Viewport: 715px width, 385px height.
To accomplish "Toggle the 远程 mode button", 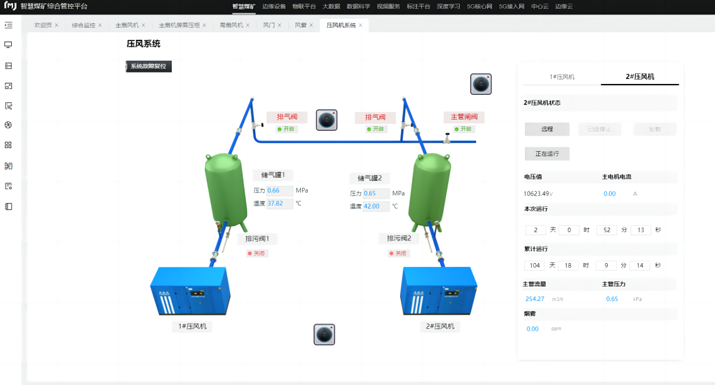I will point(547,129).
